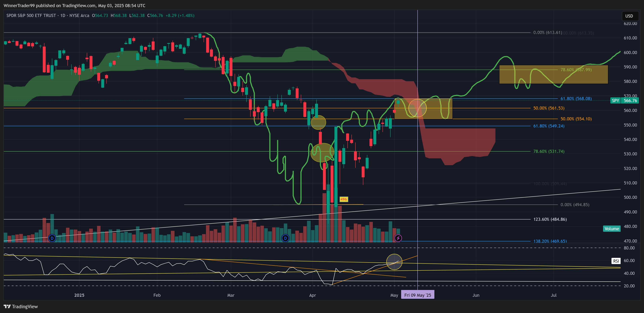Select the 50.00% (554.10) Fibonacci label
This screenshot has height=313, width=644.
tap(576, 119)
